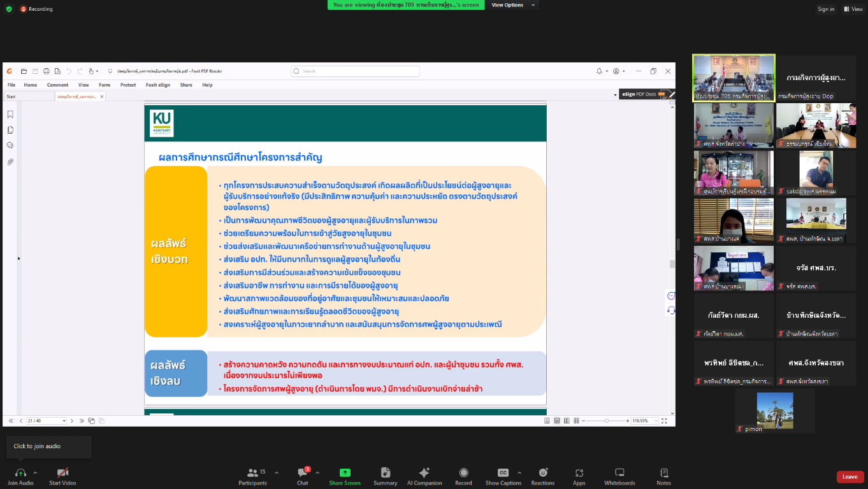
Task: Click the Foxit account profile icon
Action: [x=616, y=71]
